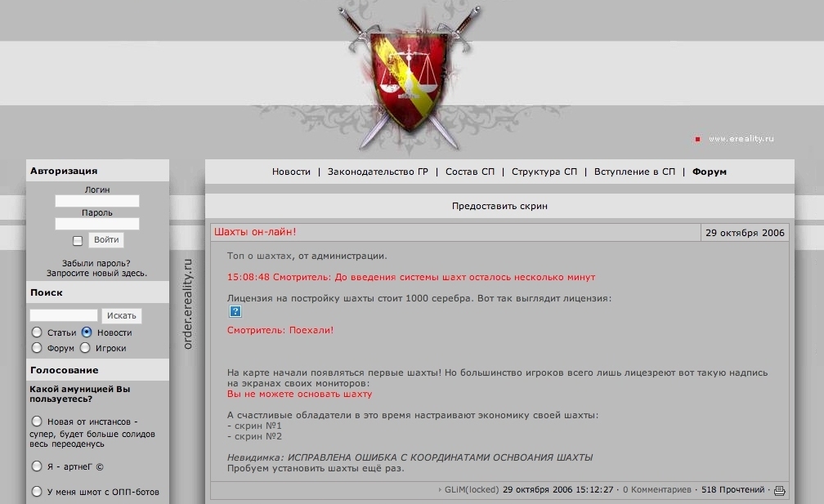The height and width of the screenshot is (504, 824).
Task: Open Вступление в СП page
Action: (634, 172)
